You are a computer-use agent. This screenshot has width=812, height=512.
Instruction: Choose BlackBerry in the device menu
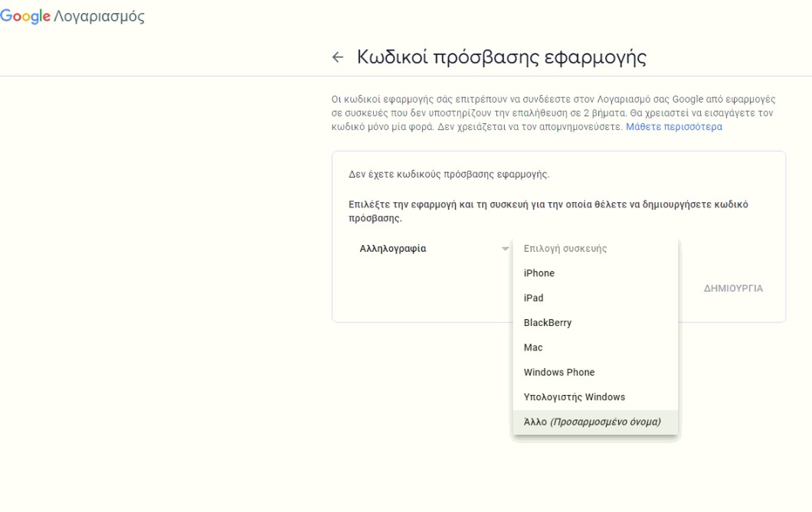click(595, 323)
